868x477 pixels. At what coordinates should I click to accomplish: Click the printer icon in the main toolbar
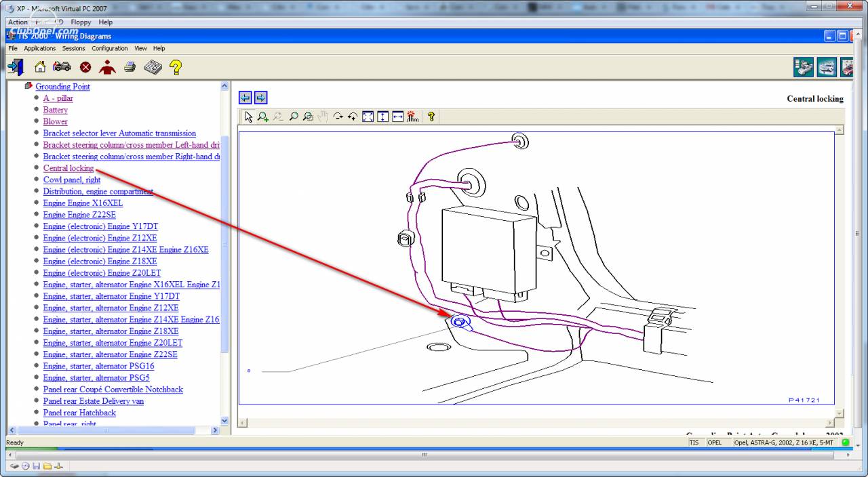point(130,67)
